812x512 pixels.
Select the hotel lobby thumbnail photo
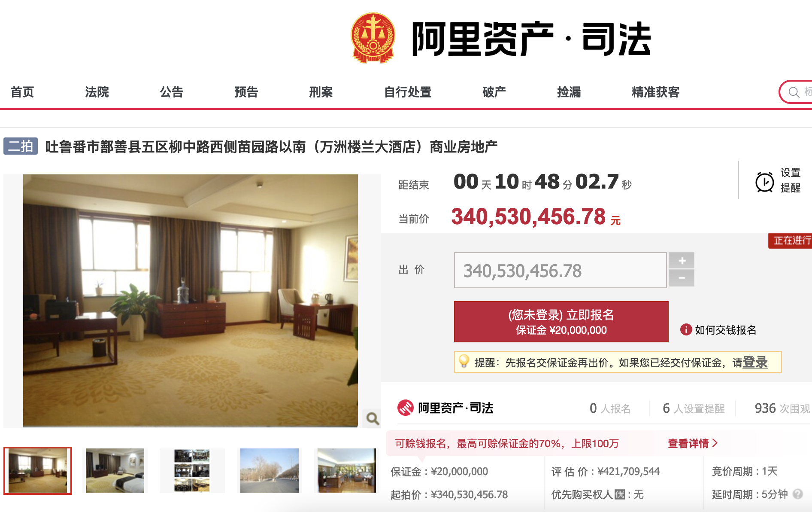[x=347, y=470]
